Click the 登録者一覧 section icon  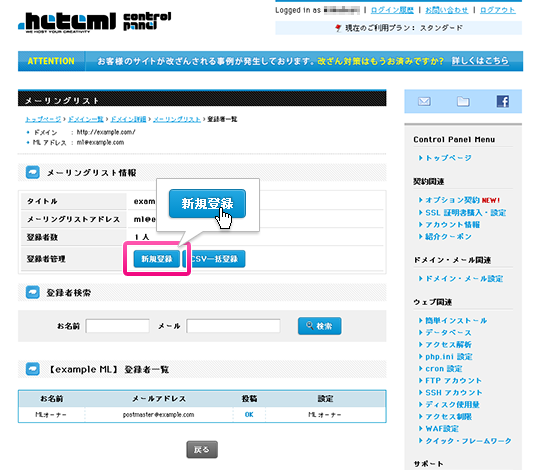33,369
